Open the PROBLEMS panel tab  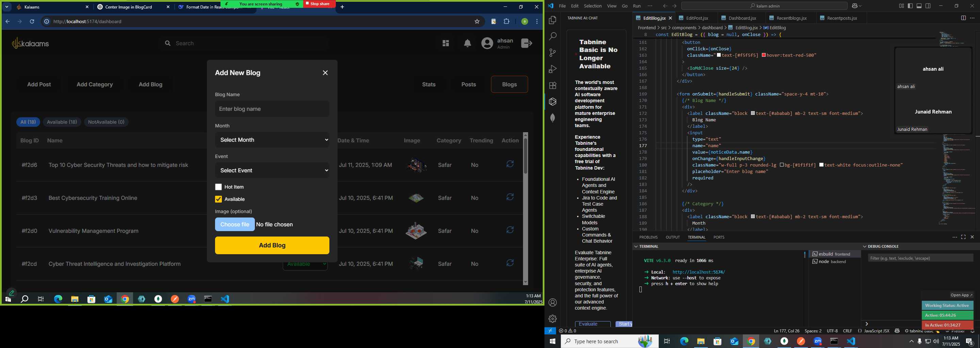click(x=648, y=237)
